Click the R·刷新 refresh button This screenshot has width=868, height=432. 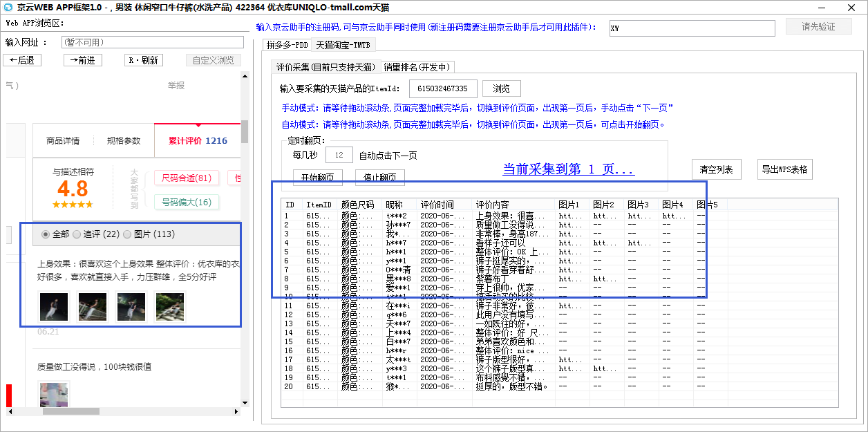144,60
